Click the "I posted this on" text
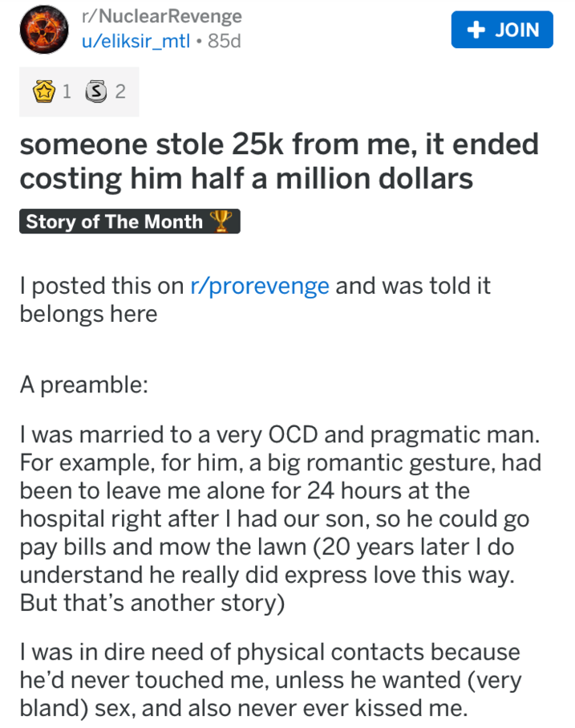 coord(102,287)
